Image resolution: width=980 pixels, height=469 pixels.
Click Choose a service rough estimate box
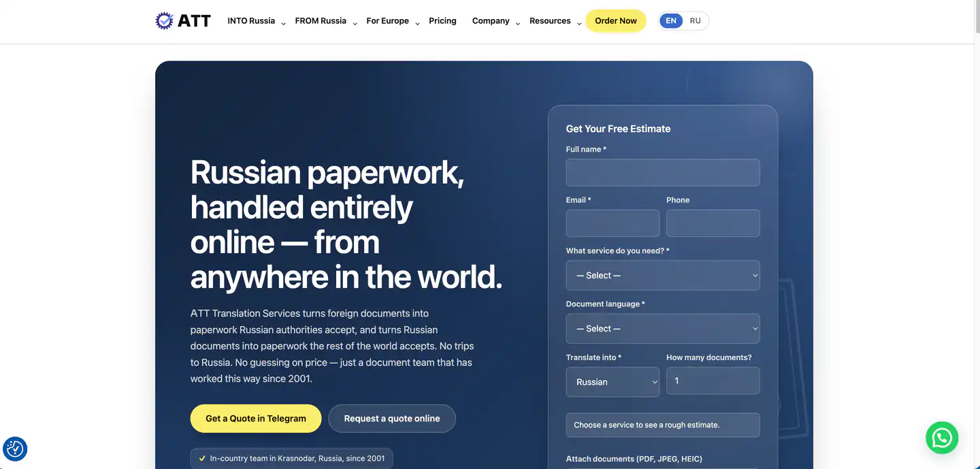pos(663,425)
